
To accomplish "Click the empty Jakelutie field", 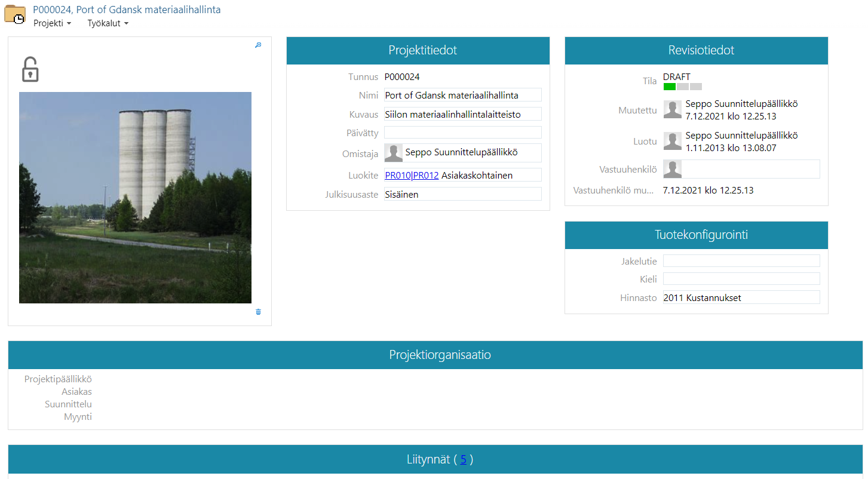I will 741,260.
